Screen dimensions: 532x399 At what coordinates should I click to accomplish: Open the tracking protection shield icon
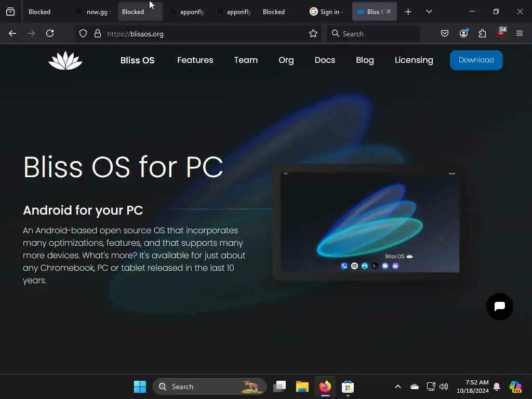(83, 34)
